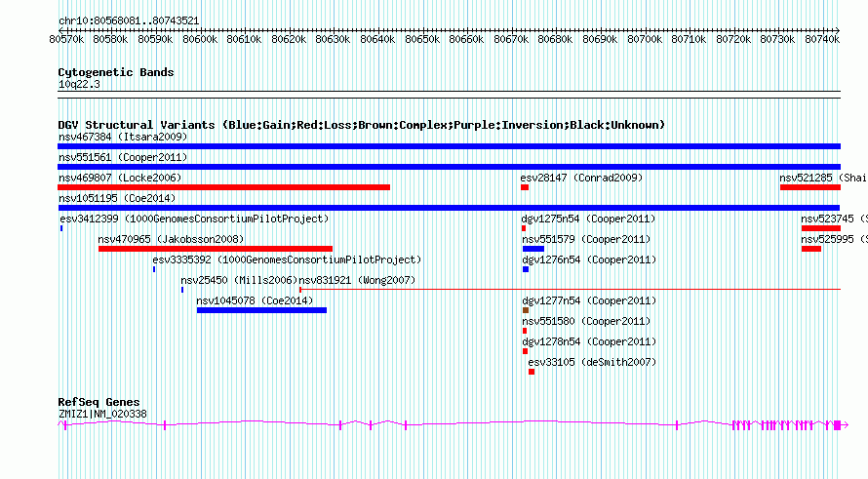Select the magenta ZMIZ1 gene arrow end

846,424
